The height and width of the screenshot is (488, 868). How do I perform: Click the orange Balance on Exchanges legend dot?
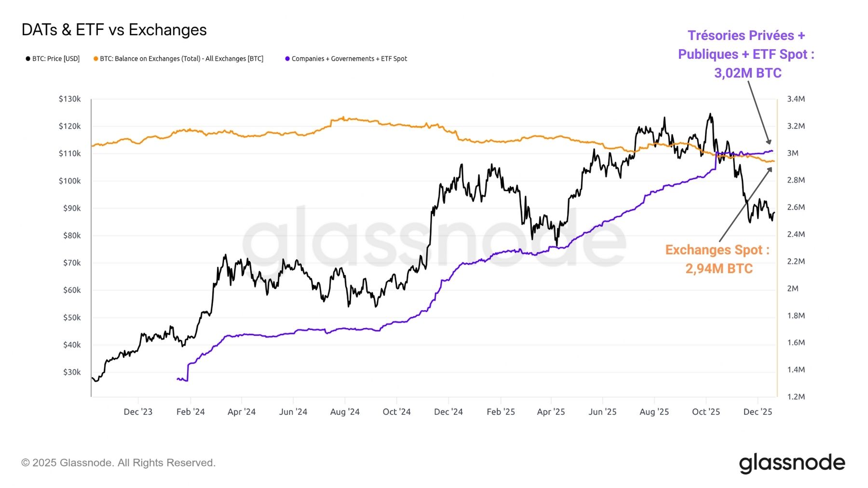coord(95,59)
